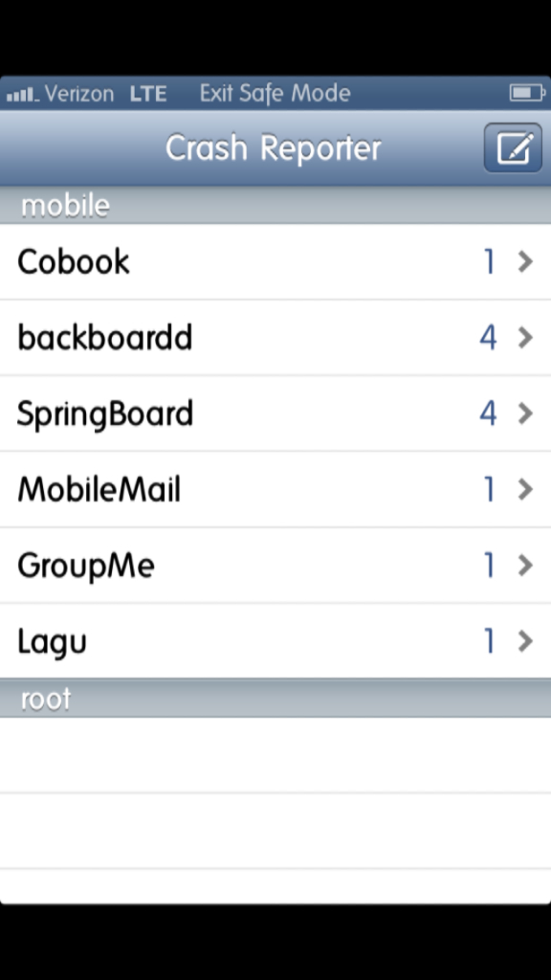Tap the chevron next to backboardd

pyautogui.click(x=525, y=338)
